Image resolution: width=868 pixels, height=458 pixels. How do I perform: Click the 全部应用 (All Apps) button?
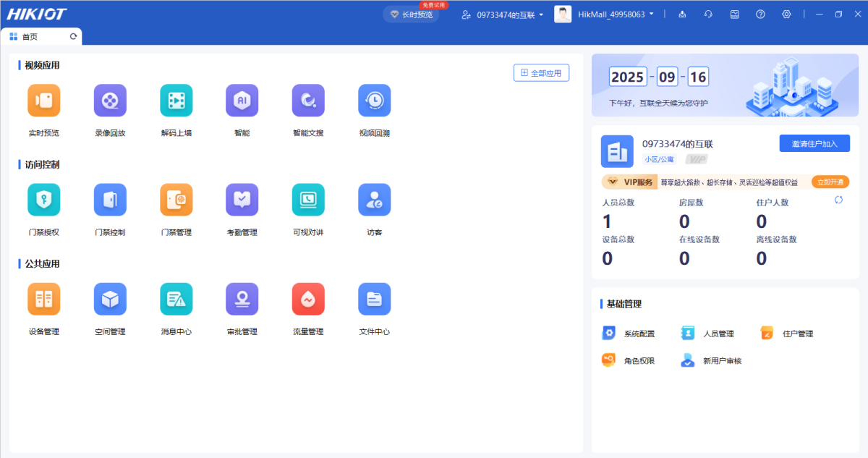tap(541, 72)
